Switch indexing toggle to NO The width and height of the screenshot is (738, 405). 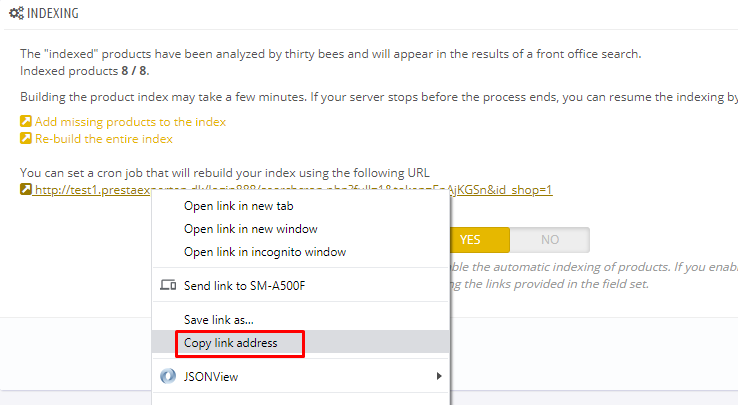tap(549, 240)
